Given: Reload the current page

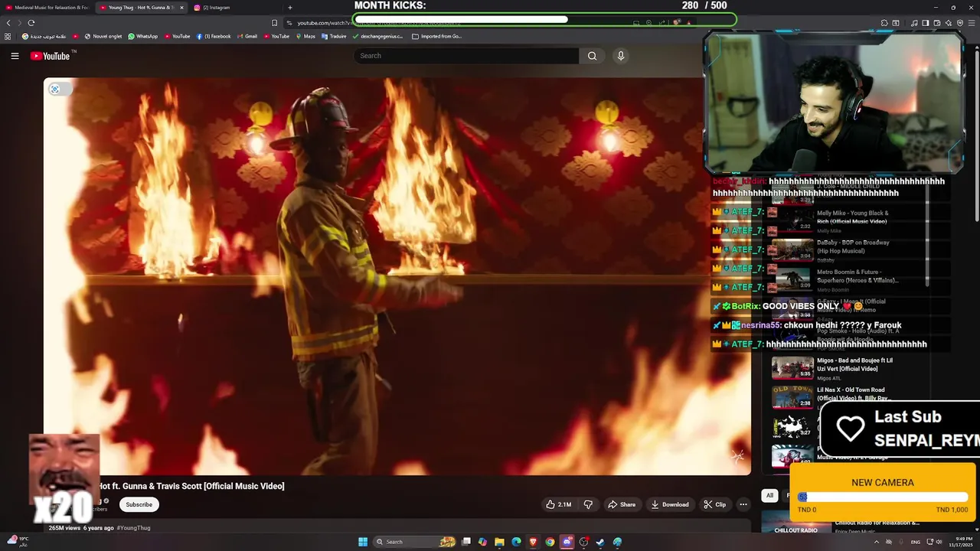Looking at the screenshot, I should [31, 23].
